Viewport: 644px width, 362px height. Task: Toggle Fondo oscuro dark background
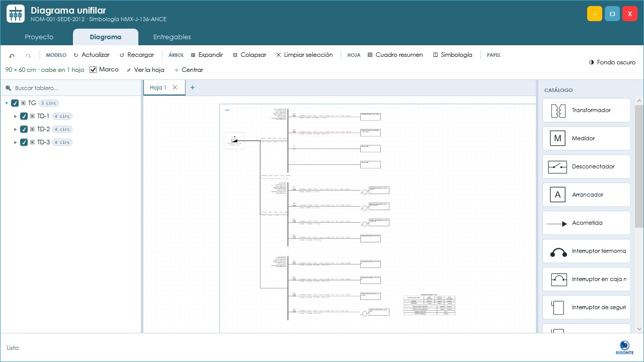[x=612, y=62]
